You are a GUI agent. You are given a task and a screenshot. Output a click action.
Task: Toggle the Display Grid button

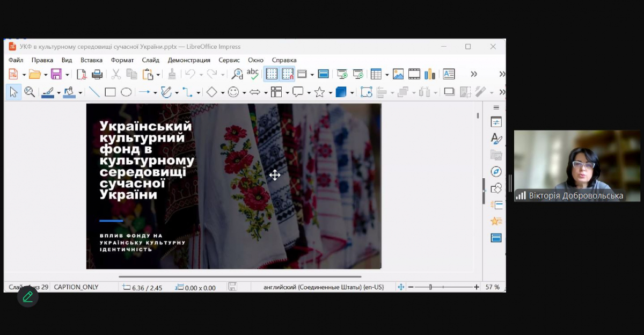[x=272, y=74]
